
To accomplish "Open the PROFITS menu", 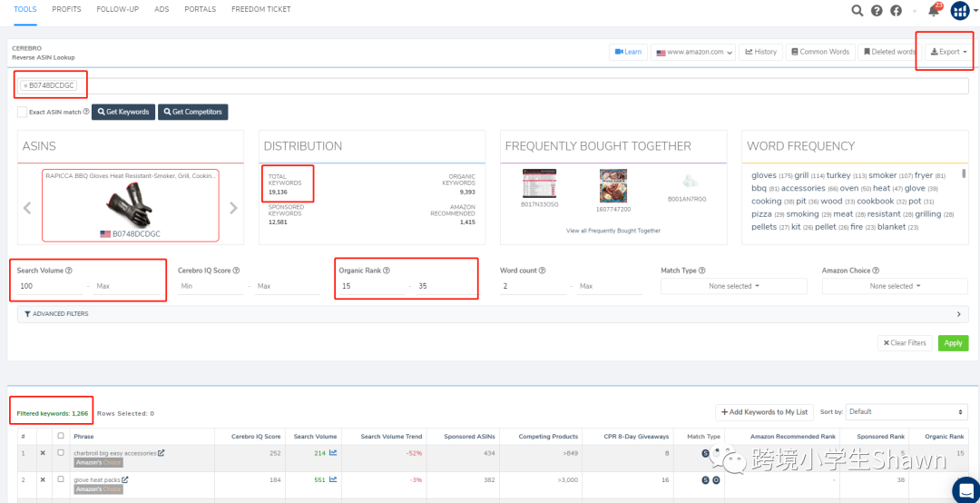I will tap(66, 9).
